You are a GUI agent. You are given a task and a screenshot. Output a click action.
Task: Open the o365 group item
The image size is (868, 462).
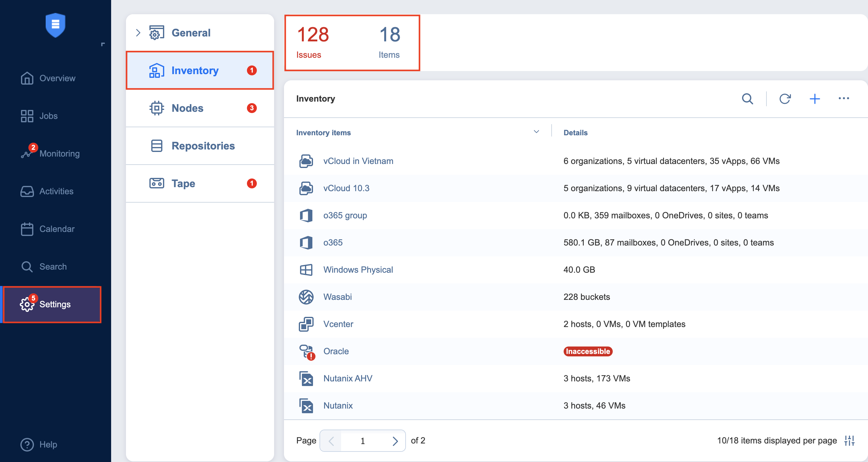pos(345,216)
